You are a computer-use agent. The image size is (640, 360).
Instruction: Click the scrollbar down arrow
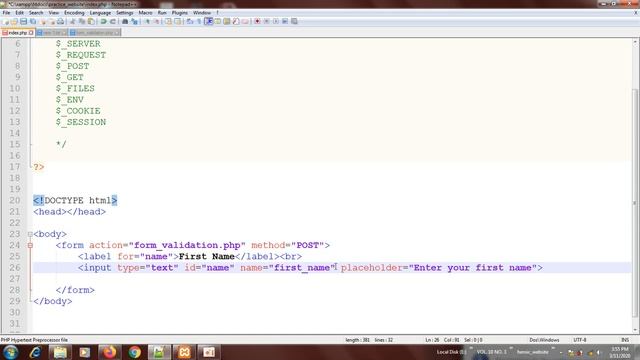coord(636,330)
